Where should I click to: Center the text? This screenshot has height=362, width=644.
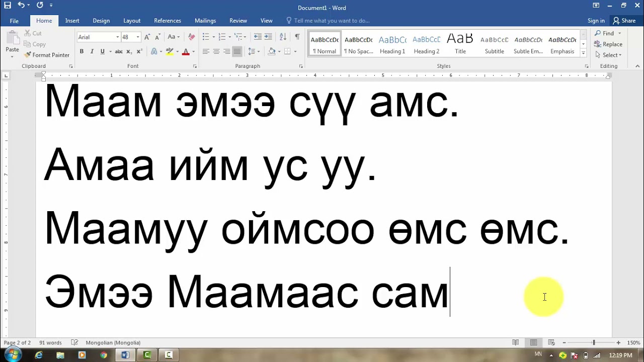[216, 51]
